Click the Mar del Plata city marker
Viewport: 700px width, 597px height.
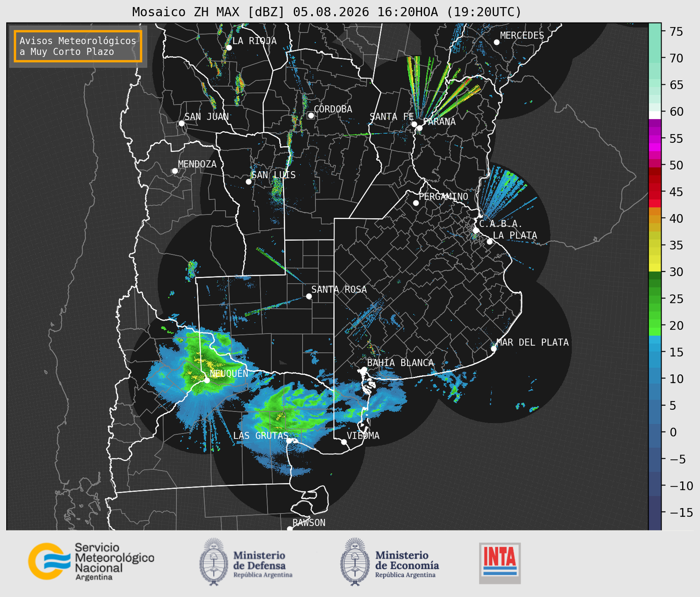click(x=494, y=348)
